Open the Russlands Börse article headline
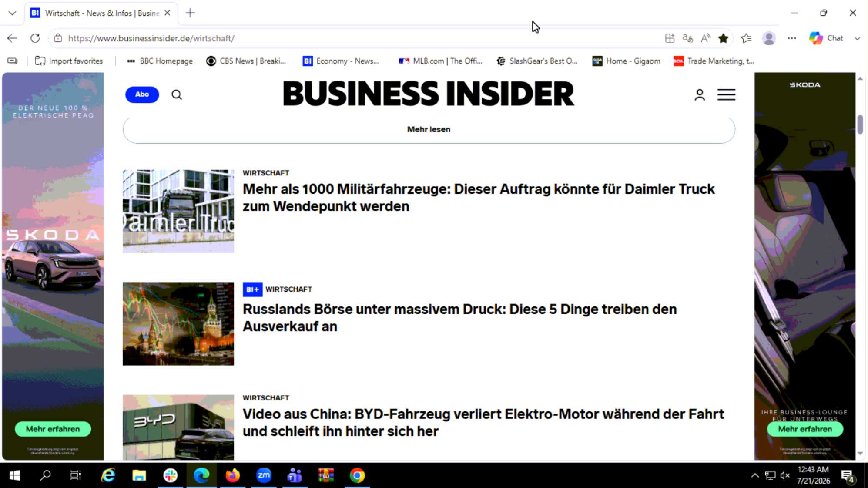The image size is (868, 488). pyautogui.click(x=459, y=318)
